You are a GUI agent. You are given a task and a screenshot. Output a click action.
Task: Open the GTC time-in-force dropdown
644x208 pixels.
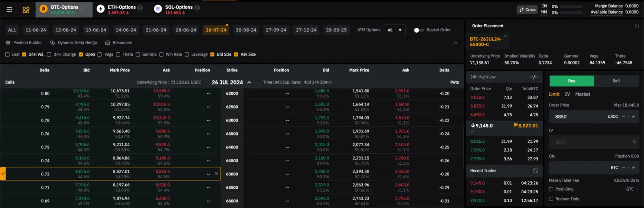pyautogui.click(x=632, y=189)
